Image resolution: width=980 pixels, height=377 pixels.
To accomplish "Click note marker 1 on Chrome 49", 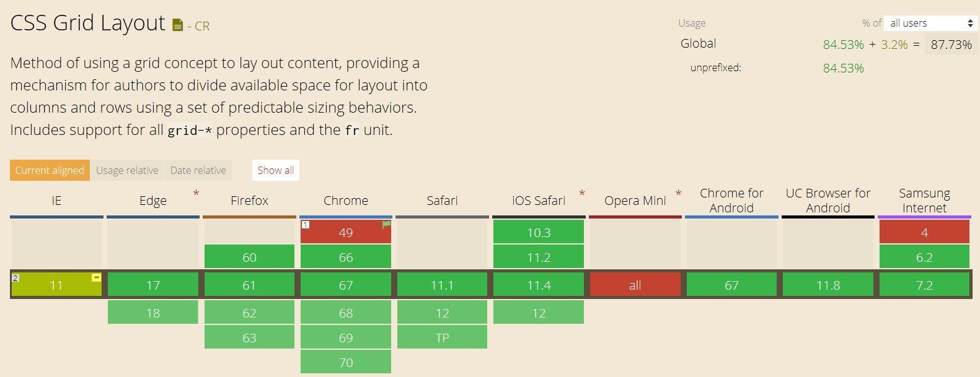I will pyautogui.click(x=305, y=224).
